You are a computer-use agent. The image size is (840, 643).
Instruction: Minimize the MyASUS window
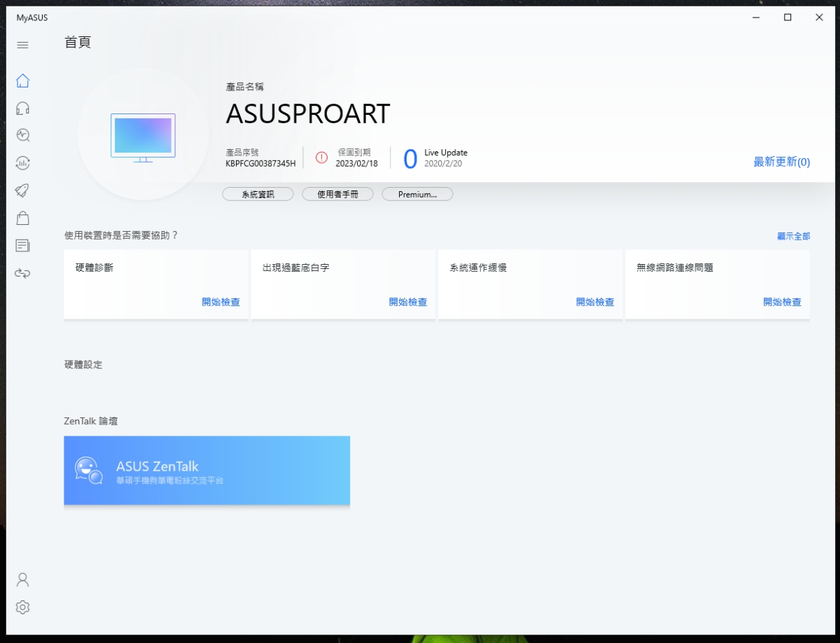click(x=756, y=18)
